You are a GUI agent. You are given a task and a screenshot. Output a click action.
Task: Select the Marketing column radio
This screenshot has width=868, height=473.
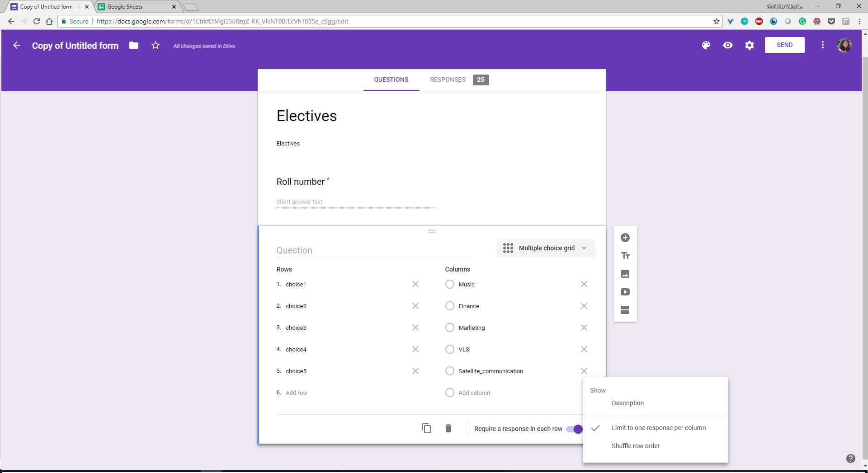tap(450, 328)
